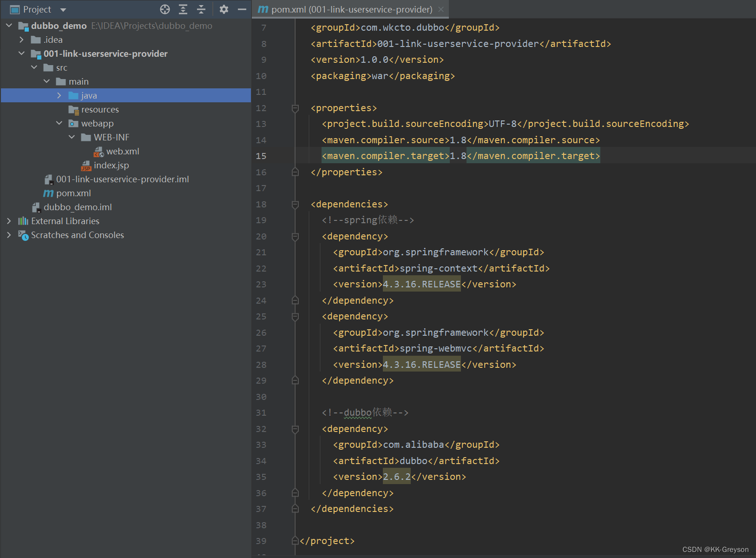756x558 pixels.
Task: Click the web.xml file icon
Action: (99, 152)
